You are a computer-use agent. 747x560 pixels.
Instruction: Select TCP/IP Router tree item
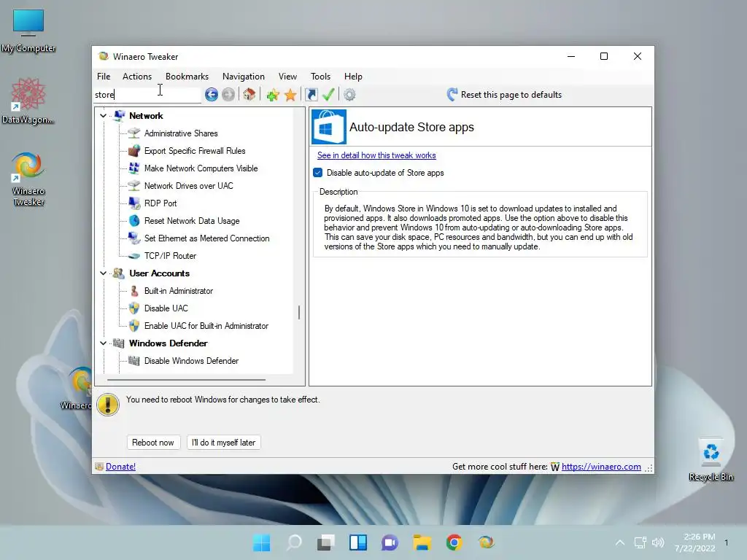pyautogui.click(x=170, y=256)
